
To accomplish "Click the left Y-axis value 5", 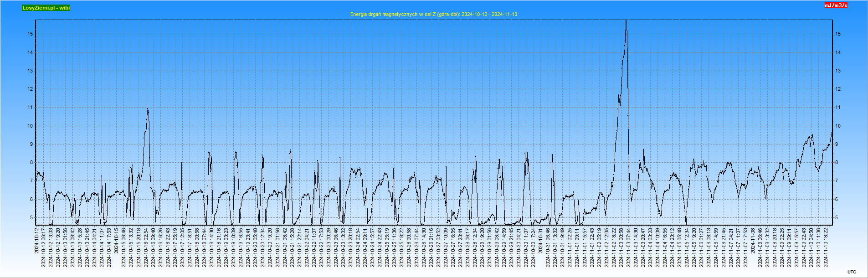I will point(31,217).
